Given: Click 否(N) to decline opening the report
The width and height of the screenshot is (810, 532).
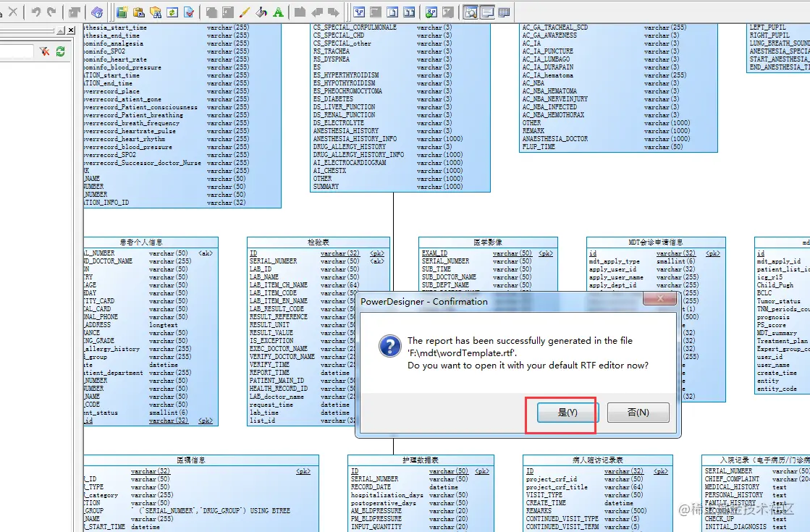Looking at the screenshot, I should [638, 412].
